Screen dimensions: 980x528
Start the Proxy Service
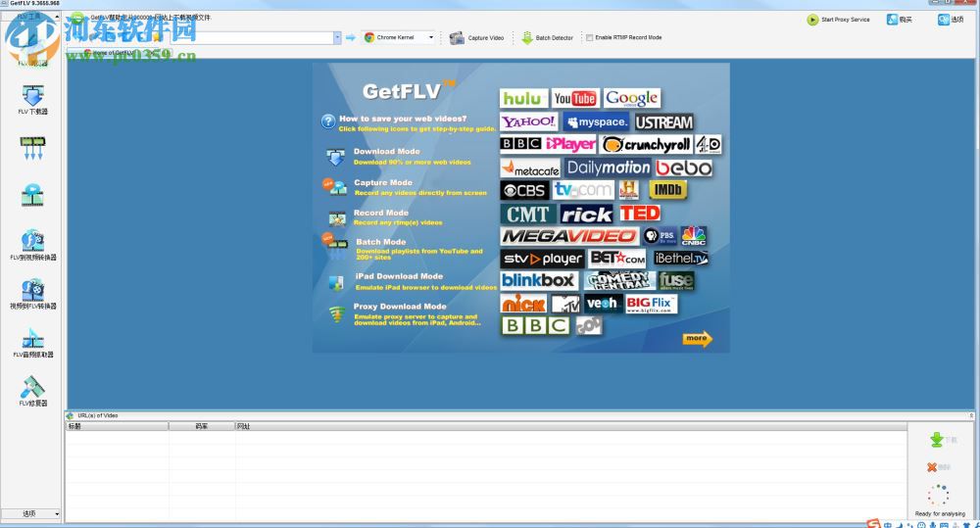(838, 20)
